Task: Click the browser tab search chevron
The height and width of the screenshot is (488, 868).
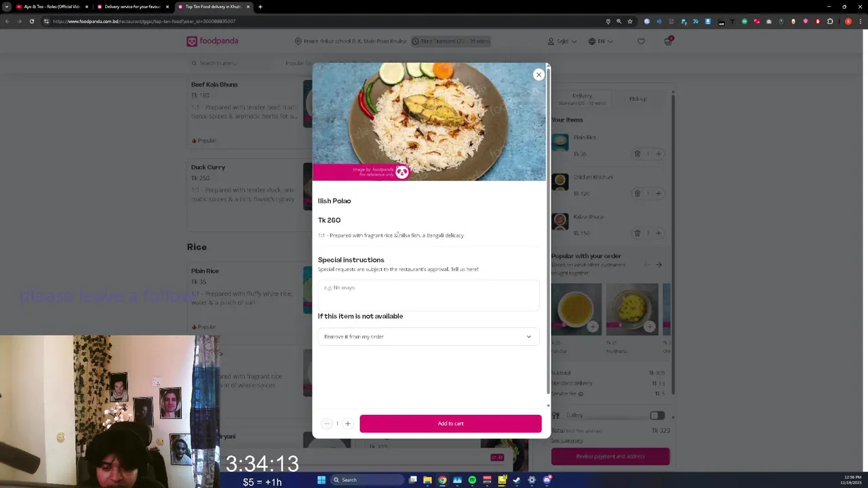Action: coord(7,7)
